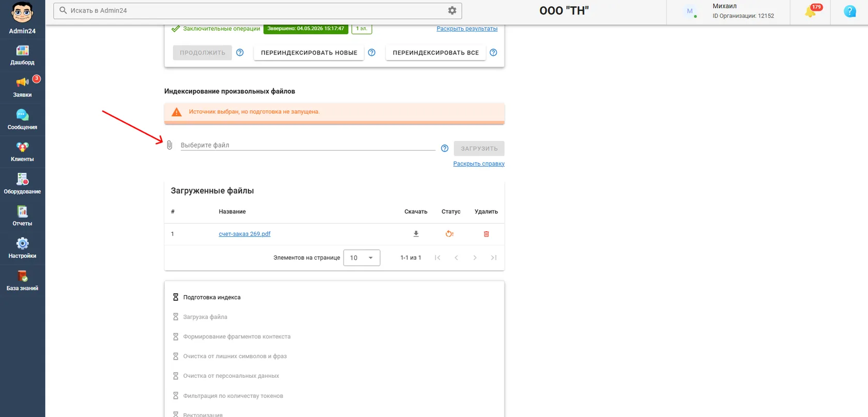Screen dimensions: 868x417
Task: Click the orange status refresh icon
Action: [450, 234]
